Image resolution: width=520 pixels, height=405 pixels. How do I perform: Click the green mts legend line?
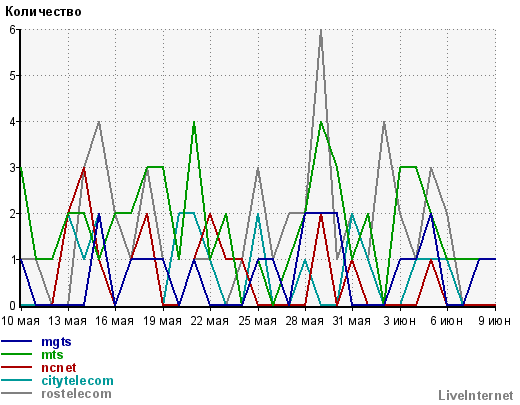(17, 354)
